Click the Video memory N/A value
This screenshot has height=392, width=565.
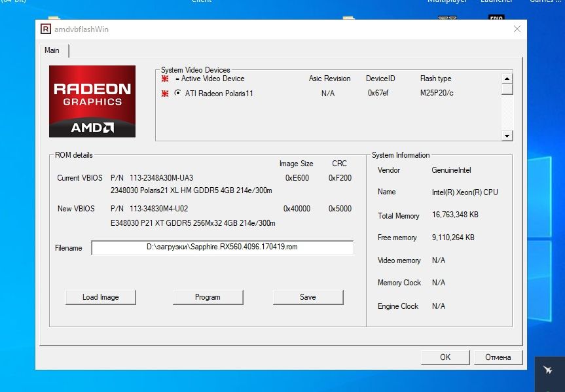(439, 260)
